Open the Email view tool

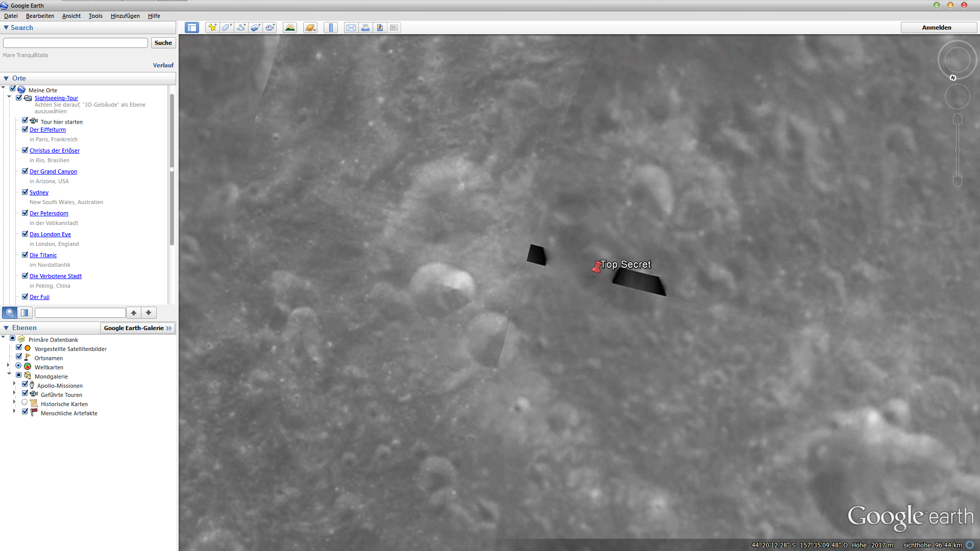point(351,28)
